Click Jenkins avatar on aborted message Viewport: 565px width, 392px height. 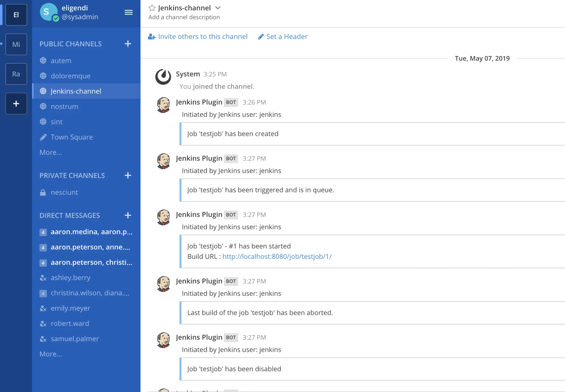point(163,284)
